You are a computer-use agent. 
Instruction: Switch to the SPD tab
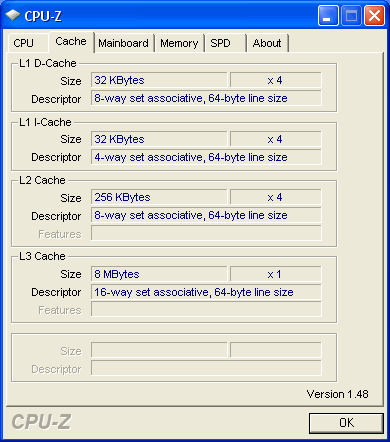coord(225,43)
